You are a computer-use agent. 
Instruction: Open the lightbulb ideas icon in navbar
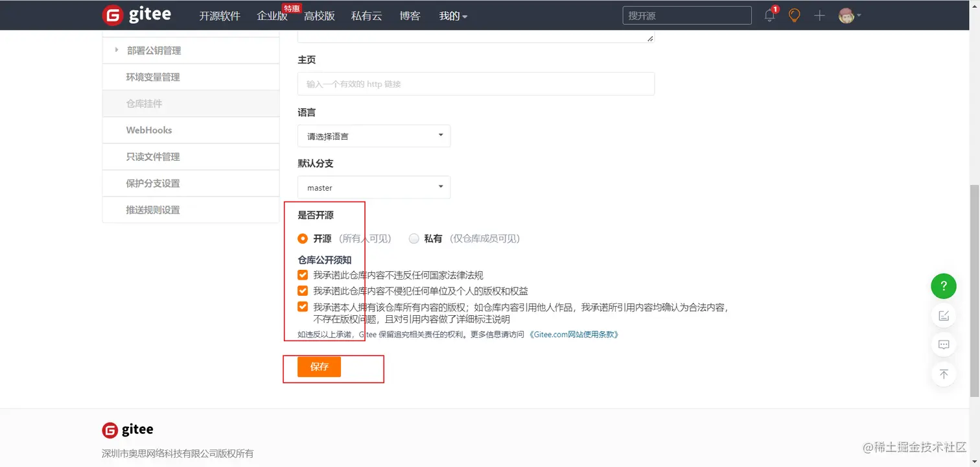[x=794, y=15]
